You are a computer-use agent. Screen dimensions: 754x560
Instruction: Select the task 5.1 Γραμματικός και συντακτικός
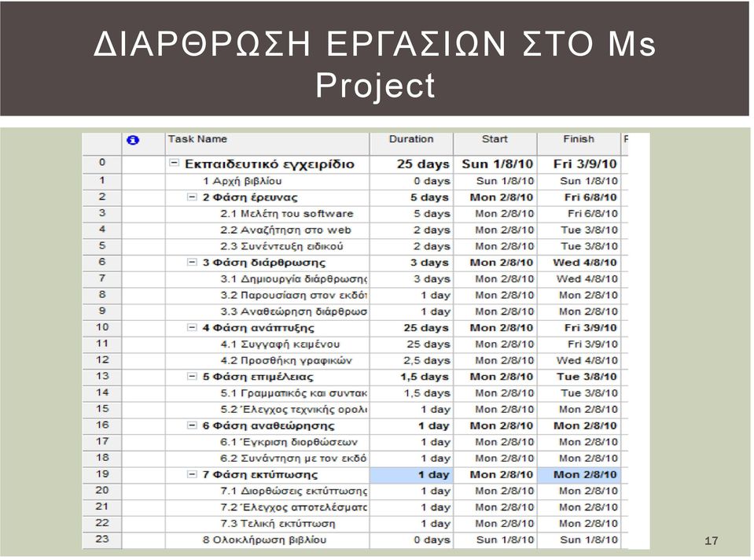pos(294,393)
